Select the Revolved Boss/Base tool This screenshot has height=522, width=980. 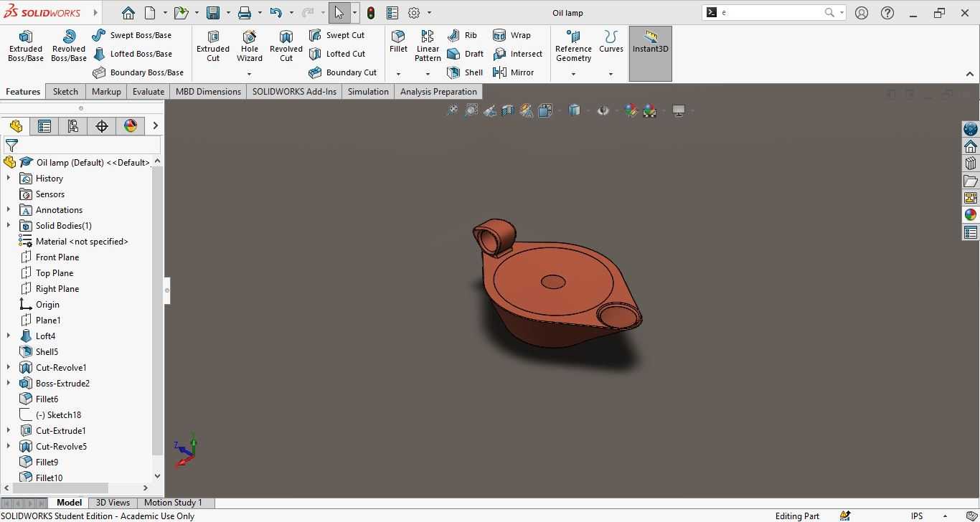tap(69, 46)
